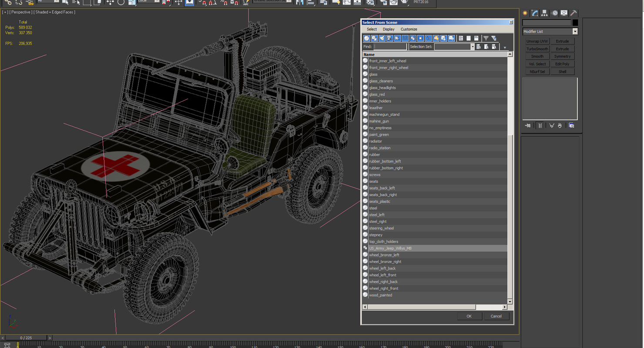This screenshot has height=348, width=644.
Task: Toggle Display XRefs filter button
Action: 420,38
